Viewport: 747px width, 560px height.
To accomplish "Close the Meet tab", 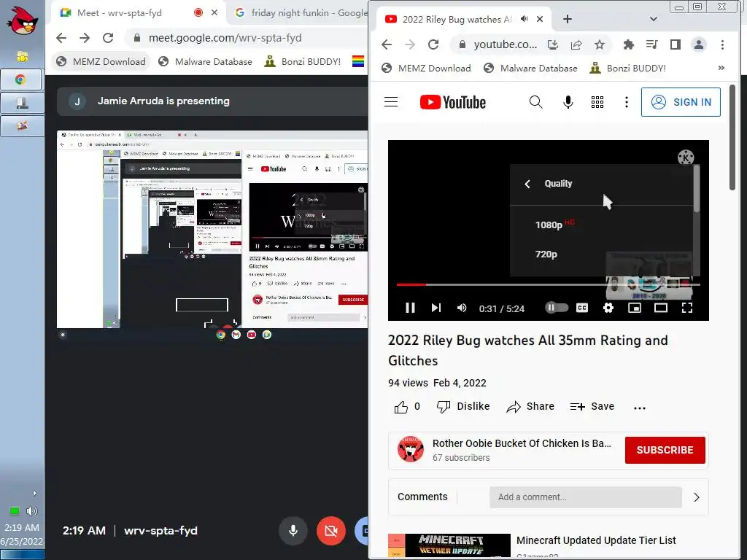I will 214,13.
